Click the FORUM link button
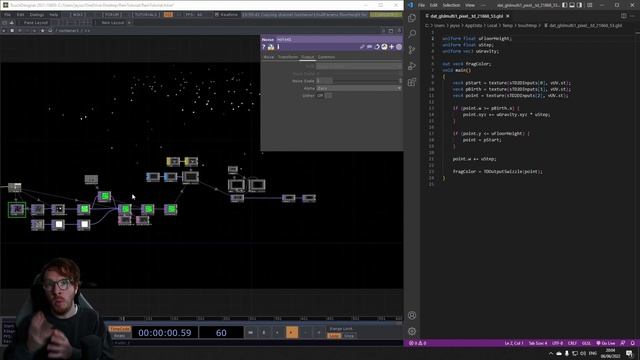Image resolution: width=640 pixels, height=360 pixels. pyautogui.click(x=111, y=14)
